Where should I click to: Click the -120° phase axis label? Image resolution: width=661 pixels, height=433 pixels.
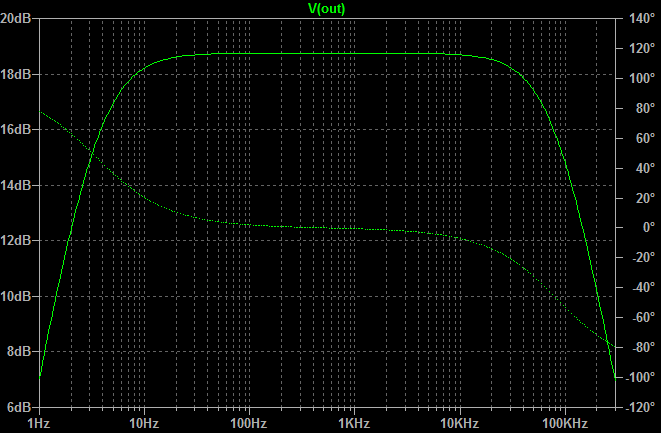tap(640, 407)
